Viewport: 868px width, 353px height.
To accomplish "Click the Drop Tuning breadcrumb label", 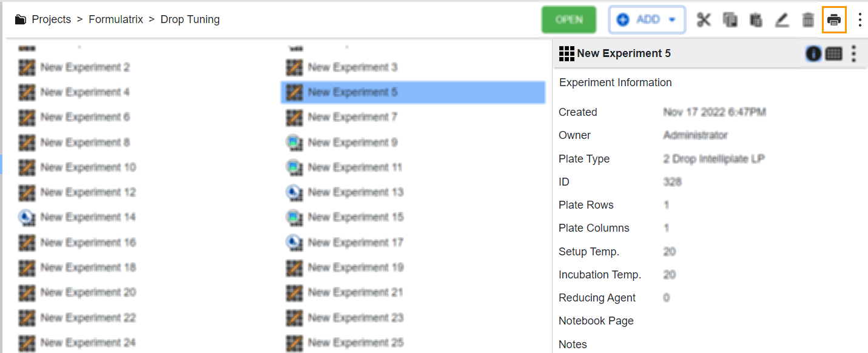I will 190,19.
